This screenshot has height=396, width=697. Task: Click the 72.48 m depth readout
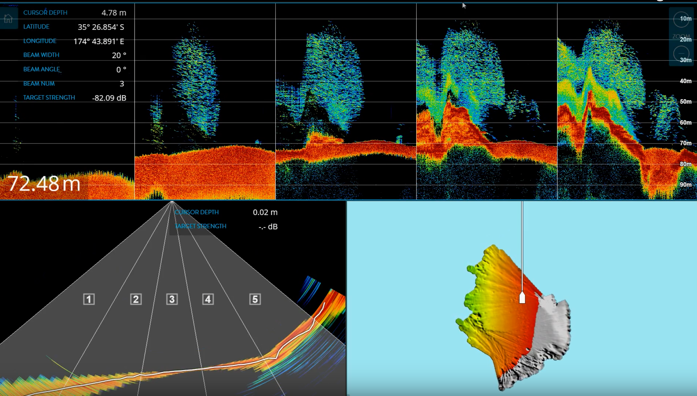click(x=44, y=184)
